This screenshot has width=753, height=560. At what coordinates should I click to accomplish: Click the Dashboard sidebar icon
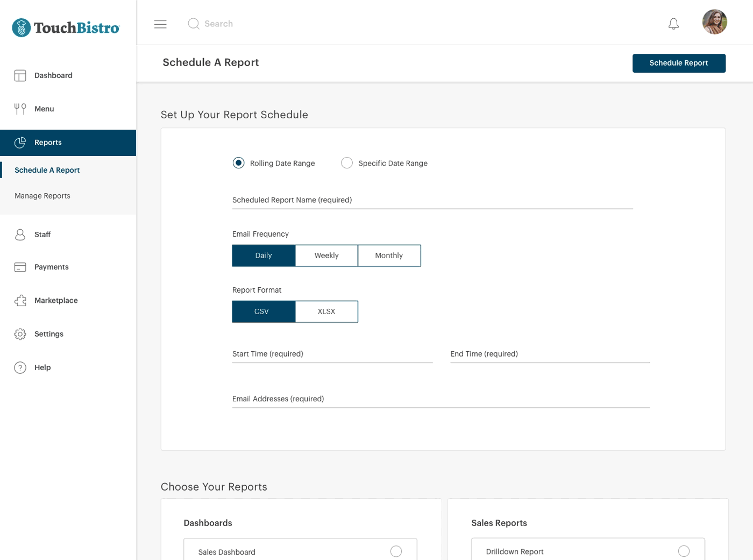pos(20,76)
